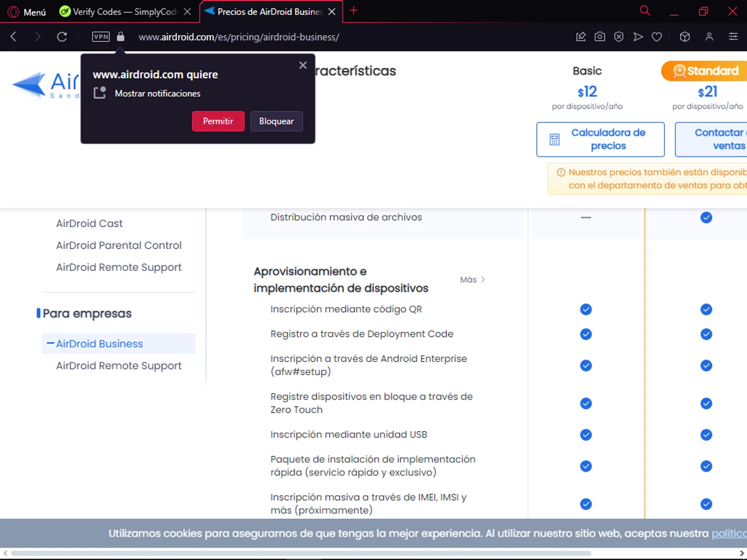The height and width of the screenshot is (560, 747).
Task: Close the notification permission popup
Action: (x=303, y=65)
